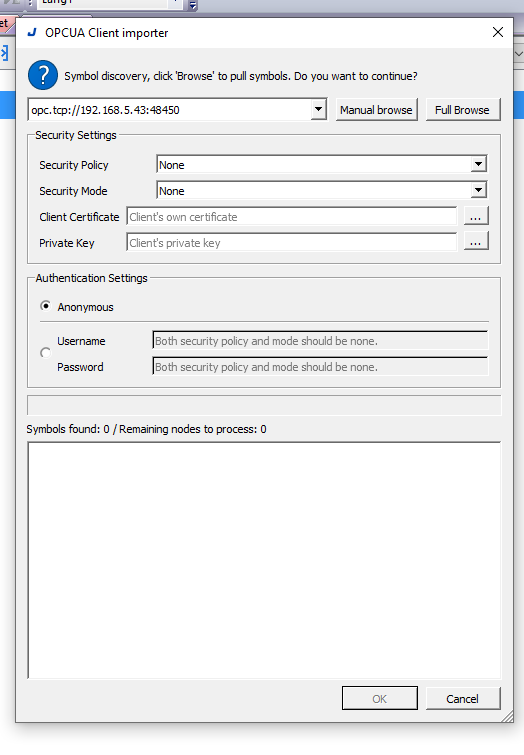Viewport: 524px width, 755px height.
Task: Click the blue question mark icon
Action: pos(43,75)
